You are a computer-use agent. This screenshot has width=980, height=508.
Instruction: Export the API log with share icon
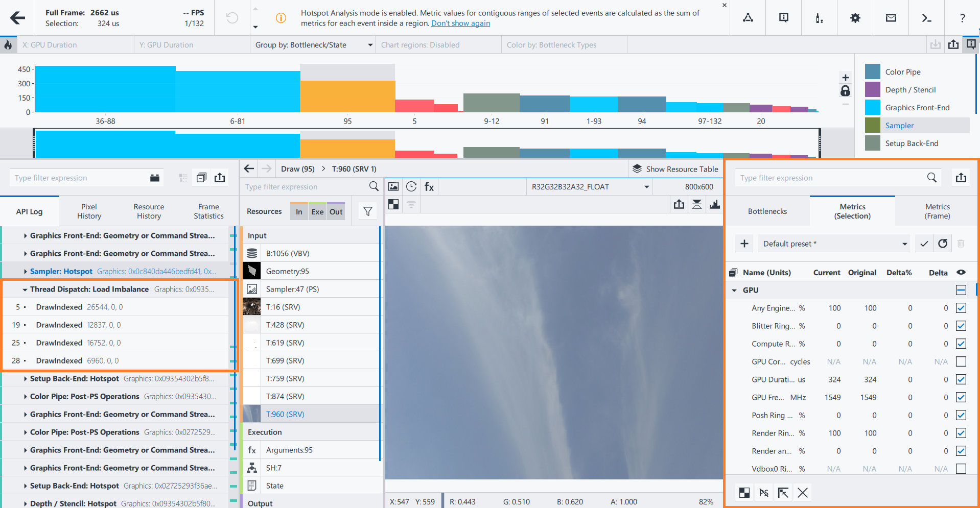point(220,177)
